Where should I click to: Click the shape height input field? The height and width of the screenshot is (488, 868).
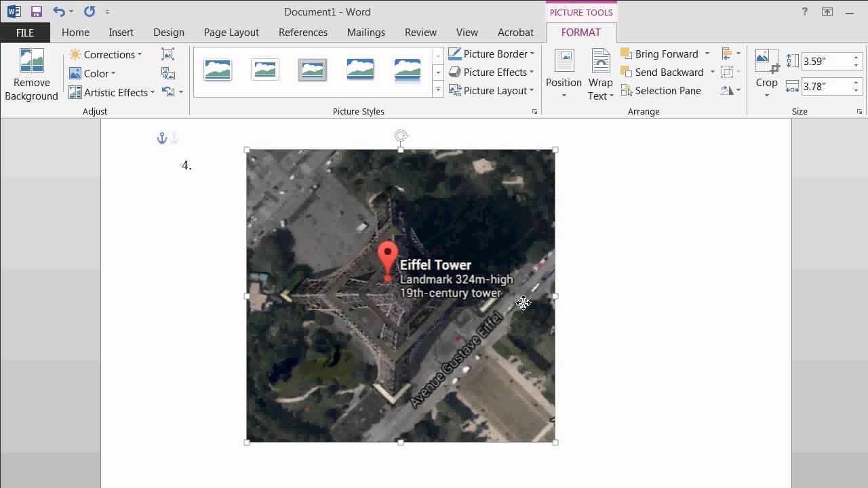point(825,61)
